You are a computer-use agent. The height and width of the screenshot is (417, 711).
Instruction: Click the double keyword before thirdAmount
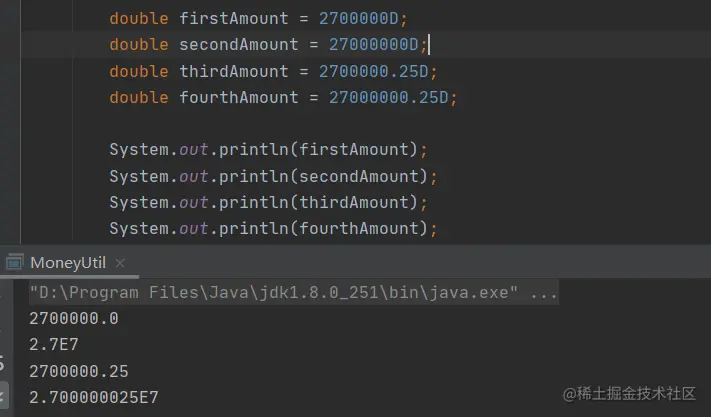tap(139, 71)
